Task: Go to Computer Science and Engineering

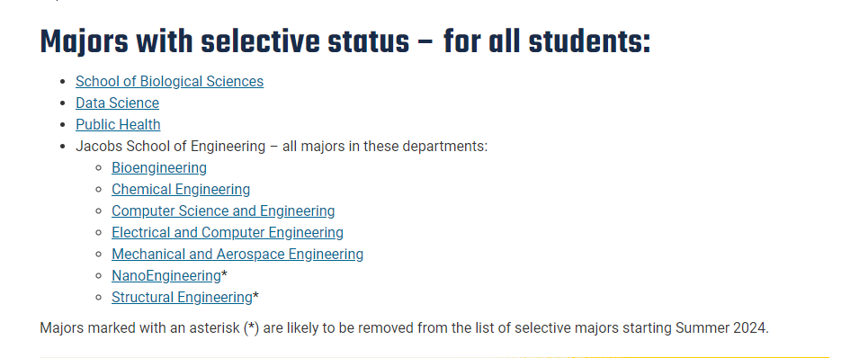Action: click(x=223, y=210)
